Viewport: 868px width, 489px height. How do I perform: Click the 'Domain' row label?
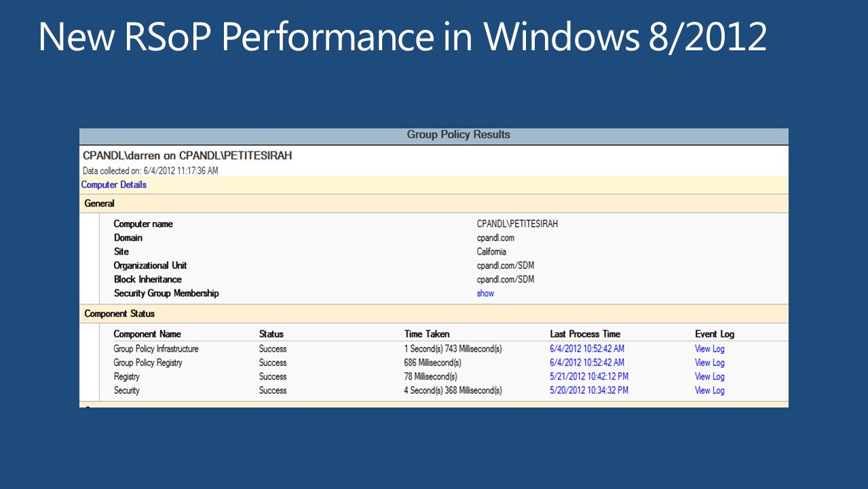tap(128, 238)
